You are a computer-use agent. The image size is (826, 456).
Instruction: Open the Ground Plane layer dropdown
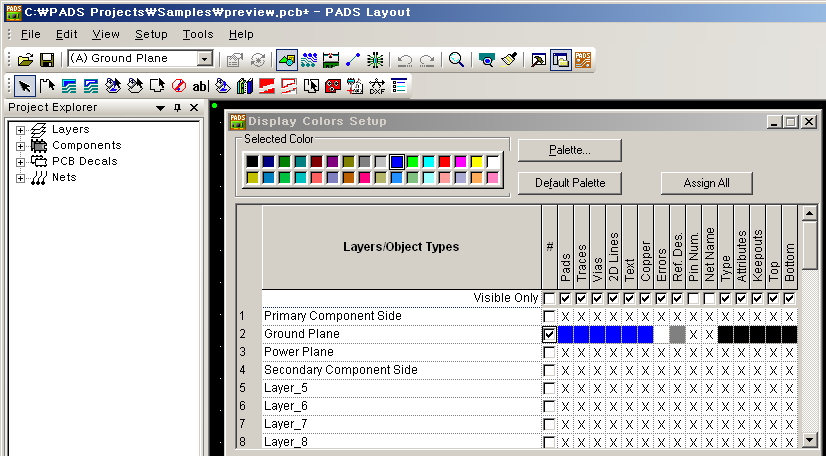pyautogui.click(x=204, y=58)
